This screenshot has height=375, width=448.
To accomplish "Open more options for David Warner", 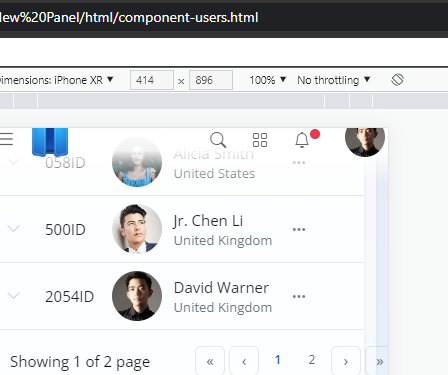I will point(299,296).
